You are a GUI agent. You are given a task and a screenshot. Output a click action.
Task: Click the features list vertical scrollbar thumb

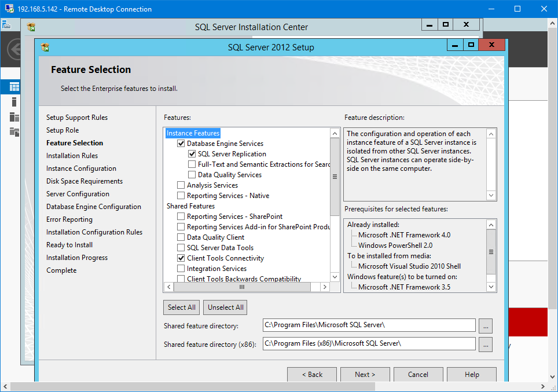335,177
